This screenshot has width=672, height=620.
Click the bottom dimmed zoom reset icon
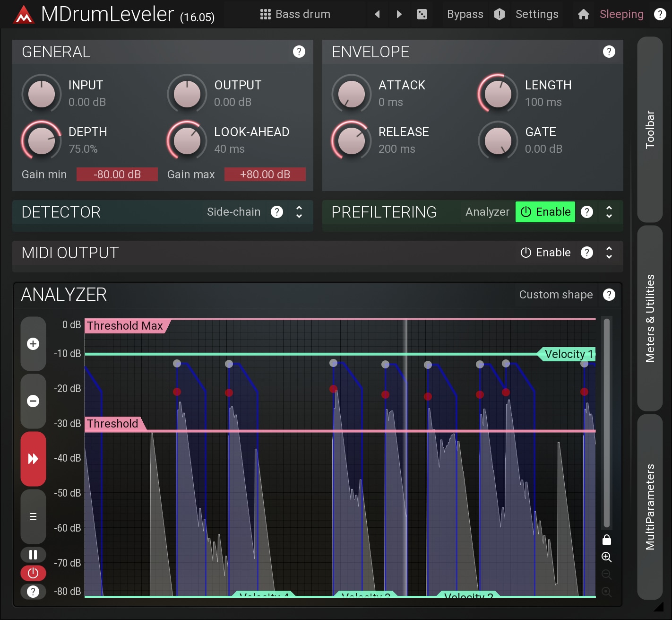pyautogui.click(x=607, y=592)
